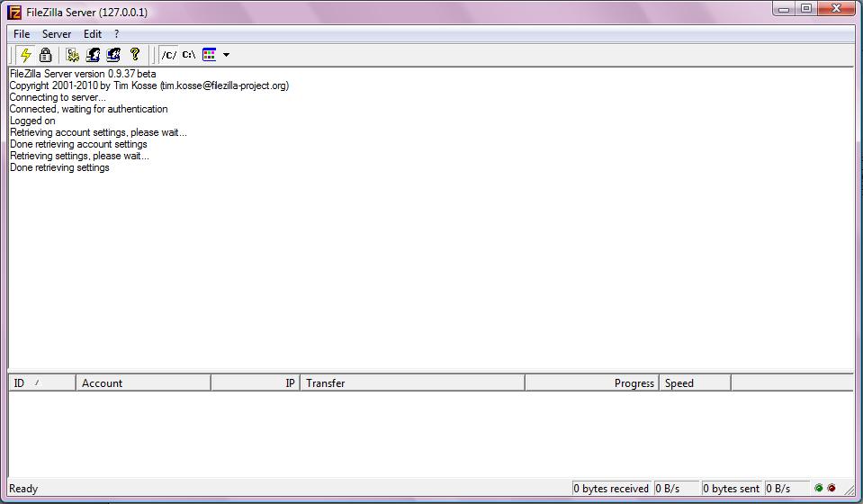Screen dimensions: 863x504
Task: Sort connections by Account column header
Action: [x=143, y=383]
